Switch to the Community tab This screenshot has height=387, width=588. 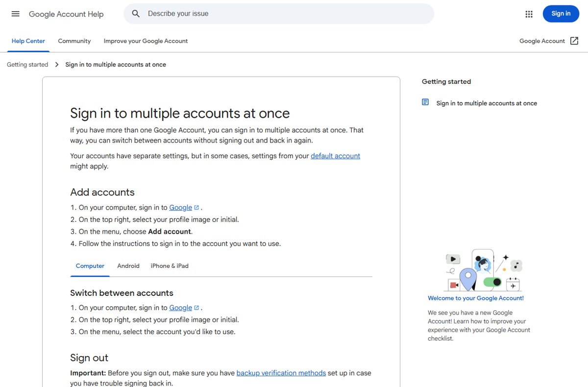(74, 41)
